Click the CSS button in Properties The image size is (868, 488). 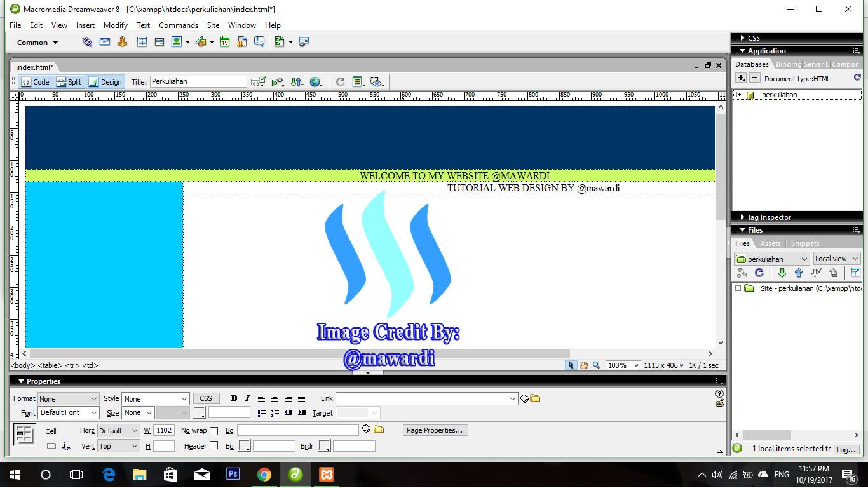click(x=206, y=398)
